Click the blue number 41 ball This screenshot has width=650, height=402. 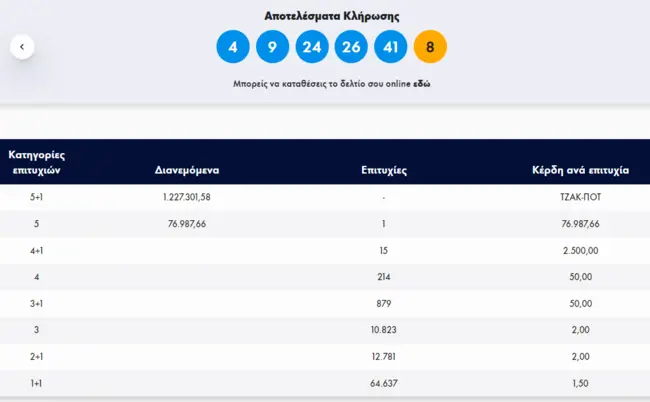[391, 47]
